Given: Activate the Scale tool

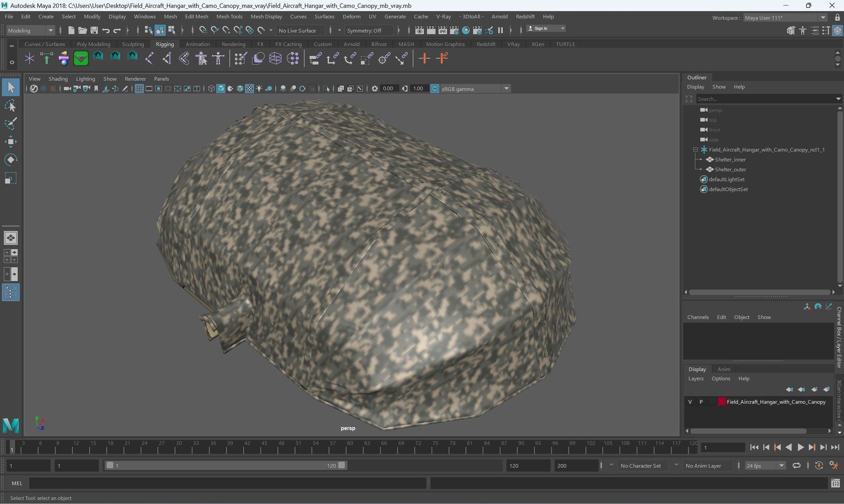Looking at the screenshot, I should pos(11,178).
